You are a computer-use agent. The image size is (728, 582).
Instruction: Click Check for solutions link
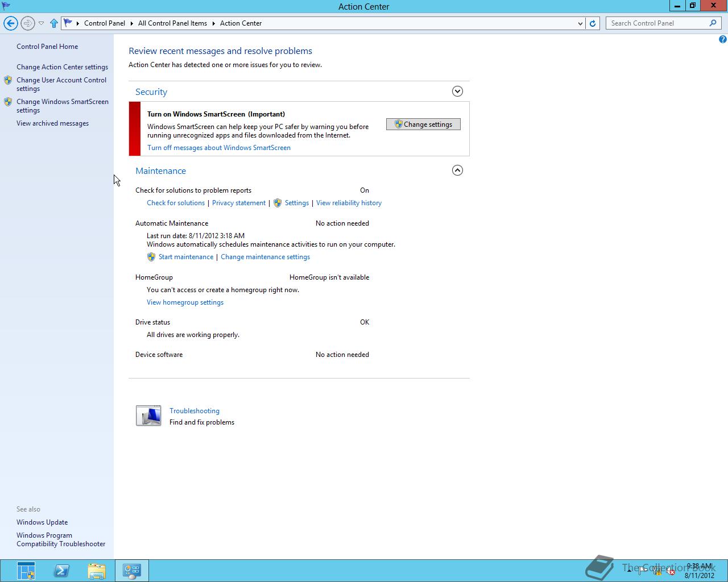[176, 203]
